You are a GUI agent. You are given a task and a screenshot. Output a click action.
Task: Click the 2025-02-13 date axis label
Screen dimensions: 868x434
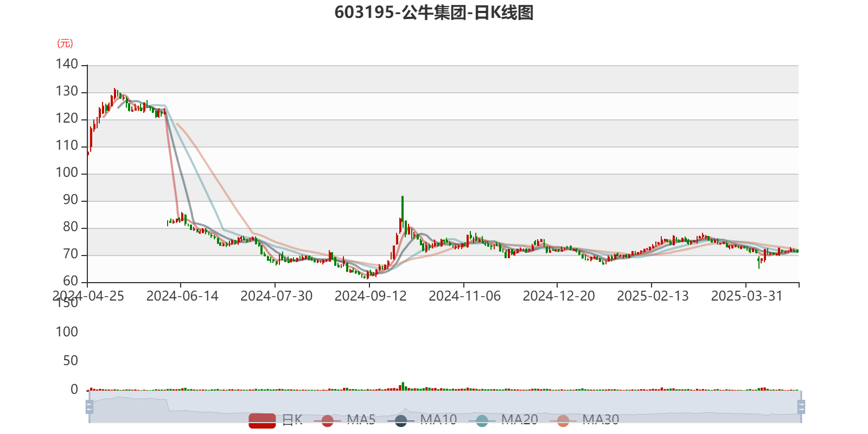click(x=653, y=296)
